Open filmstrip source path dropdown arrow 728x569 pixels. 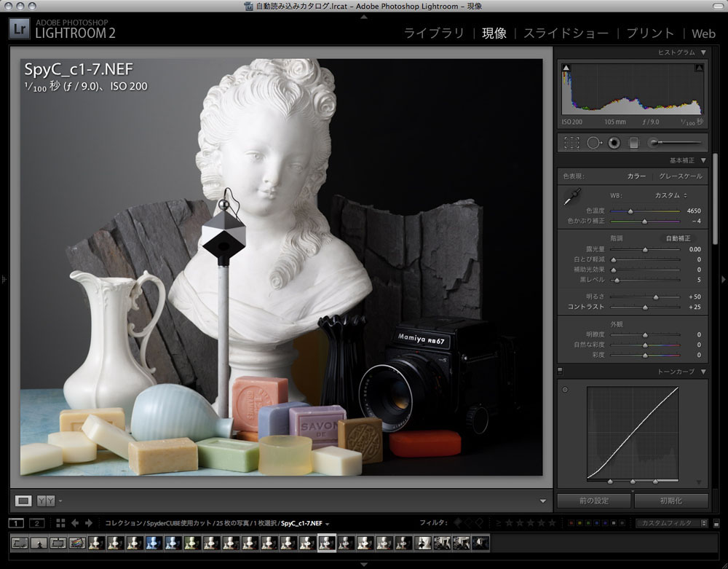pos(328,524)
